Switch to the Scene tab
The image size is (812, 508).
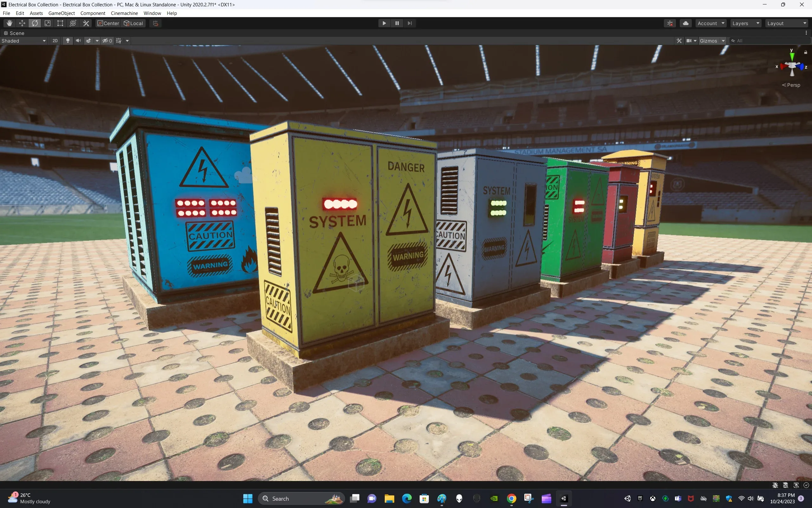14,33
